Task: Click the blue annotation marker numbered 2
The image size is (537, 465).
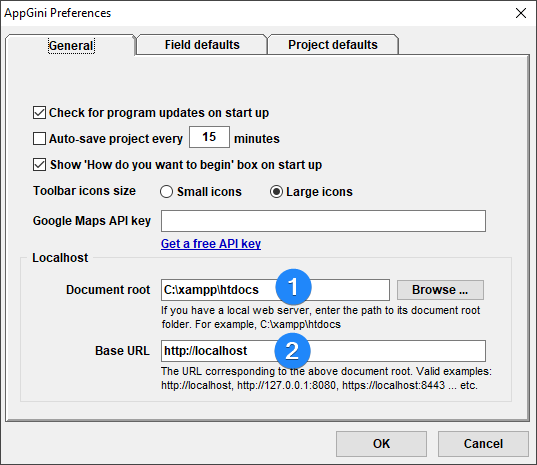Action: click(292, 351)
